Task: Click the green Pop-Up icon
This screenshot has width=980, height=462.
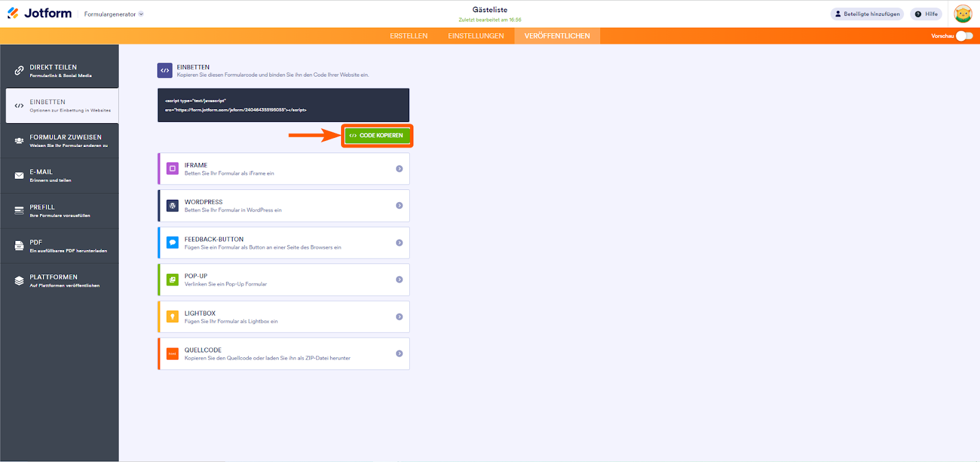Action: tap(173, 279)
